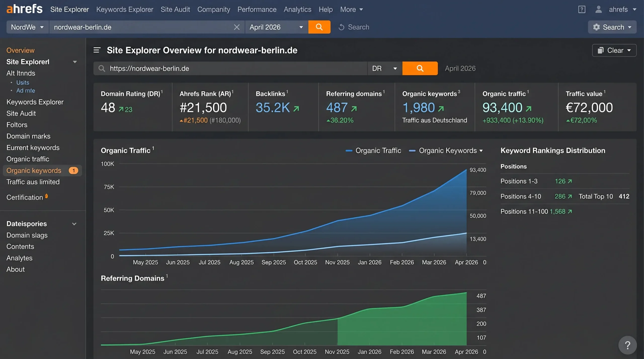Expand the NordWe project dropdown

27,27
